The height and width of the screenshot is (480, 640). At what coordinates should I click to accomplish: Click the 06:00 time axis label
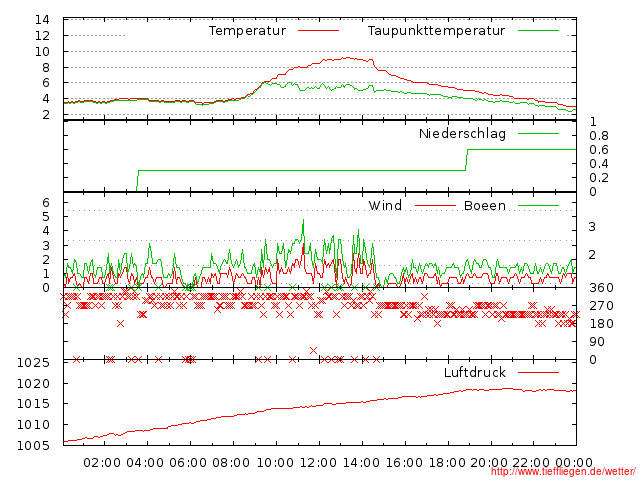pyautogui.click(x=188, y=462)
